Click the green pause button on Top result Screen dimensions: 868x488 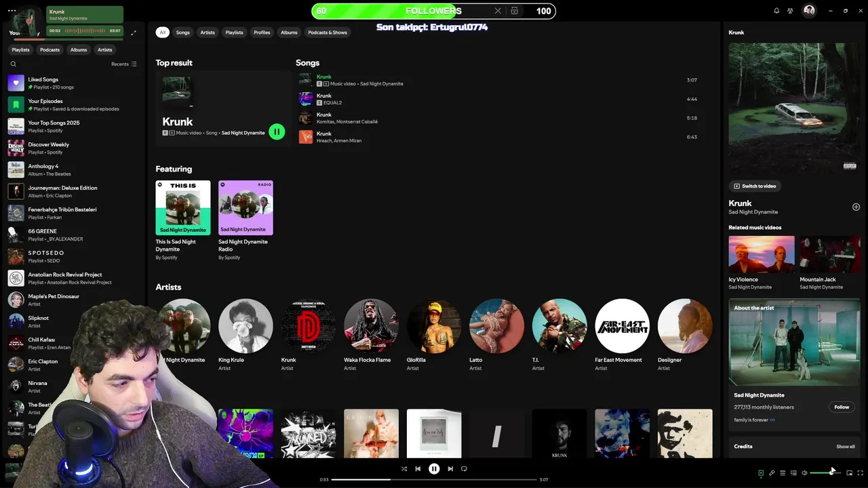(x=277, y=131)
